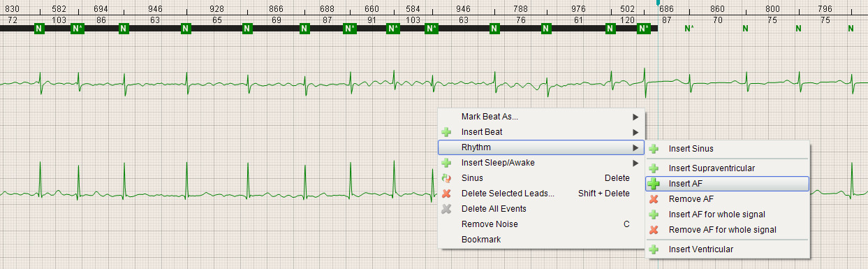
Task: Select N beat marker between 946 and 788
Action: click(x=494, y=29)
